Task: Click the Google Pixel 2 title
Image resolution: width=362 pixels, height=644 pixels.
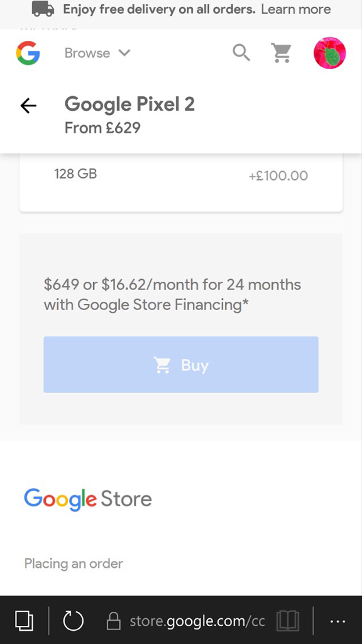Action: pos(129,104)
